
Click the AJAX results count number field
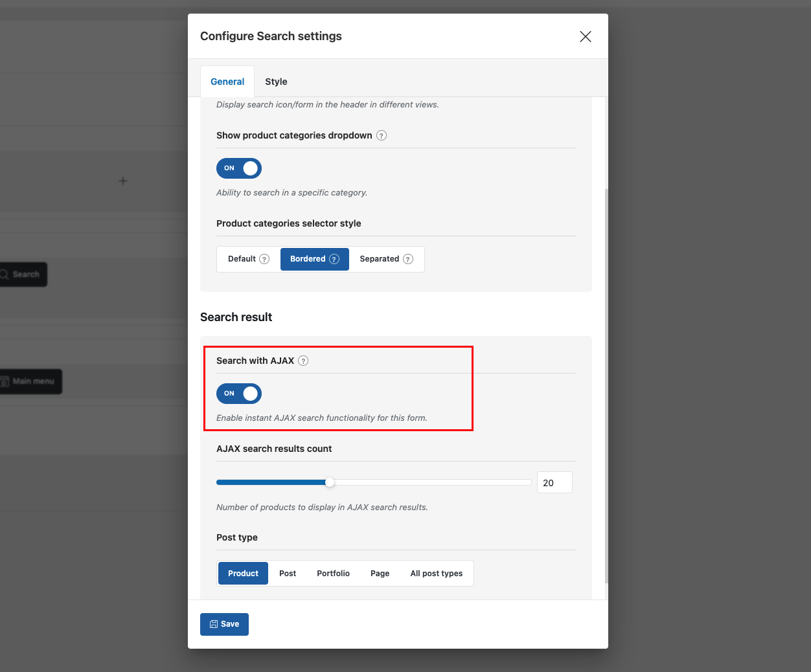click(554, 483)
